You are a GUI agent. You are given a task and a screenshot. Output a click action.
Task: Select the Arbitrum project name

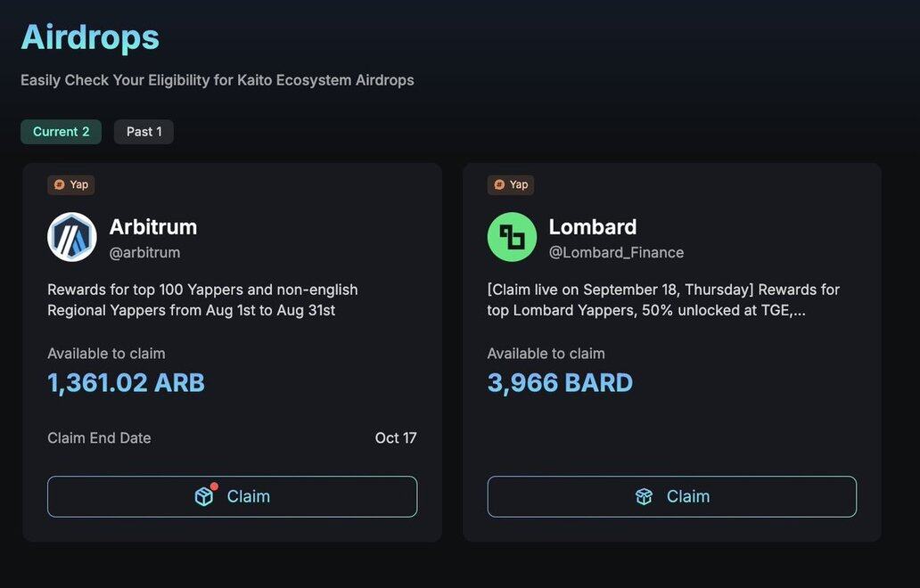coord(153,227)
